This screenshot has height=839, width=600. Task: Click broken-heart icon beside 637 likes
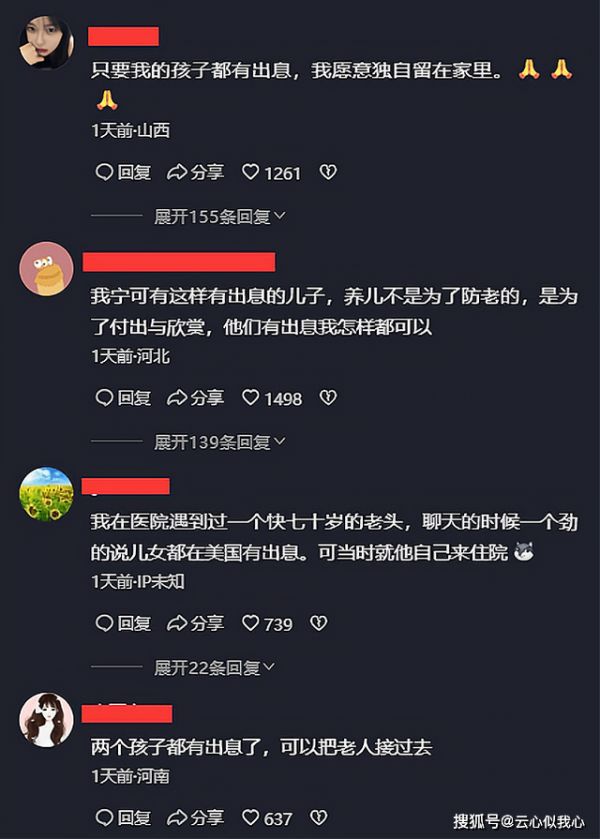point(319,818)
